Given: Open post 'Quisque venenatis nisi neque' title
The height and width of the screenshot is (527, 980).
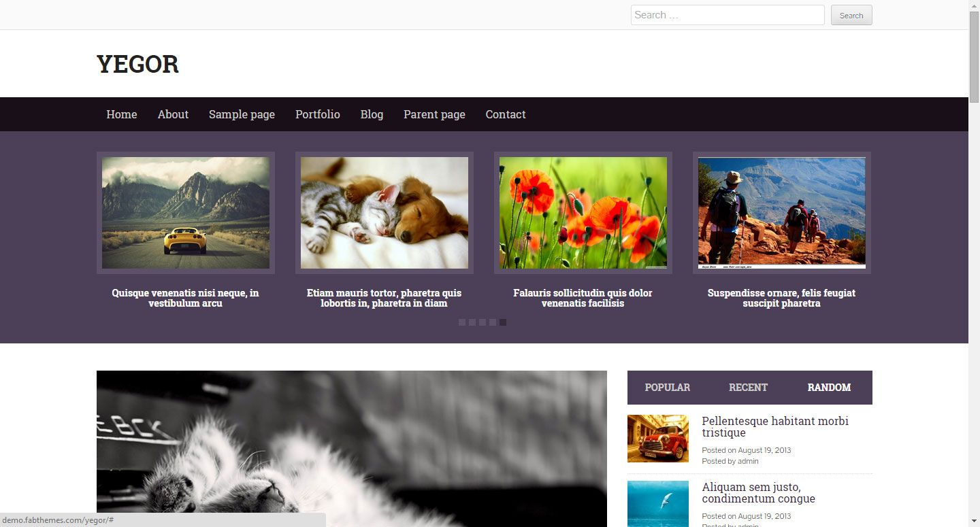Looking at the screenshot, I should 186,298.
